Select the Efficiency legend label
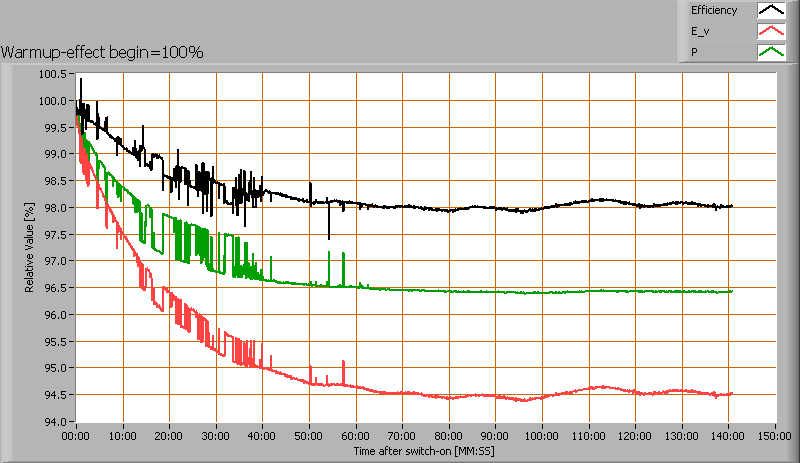The image size is (800, 463). pos(714,11)
